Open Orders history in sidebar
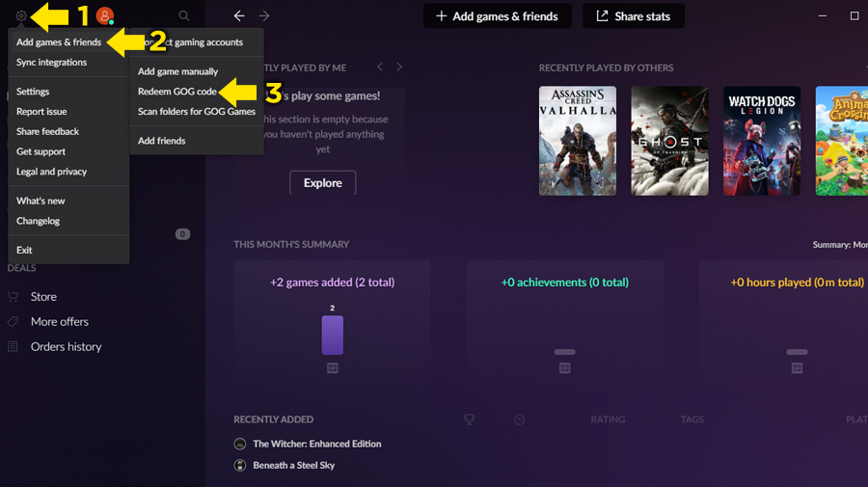 (66, 347)
